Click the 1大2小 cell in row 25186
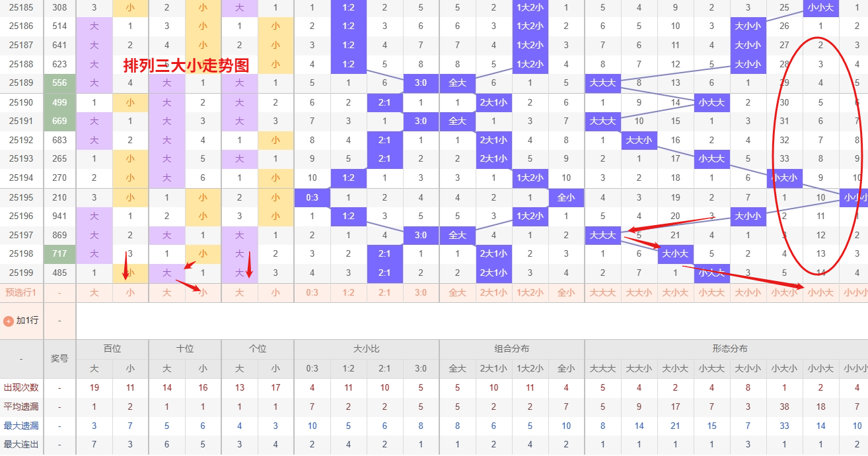The height and width of the screenshot is (456, 868). (530, 26)
